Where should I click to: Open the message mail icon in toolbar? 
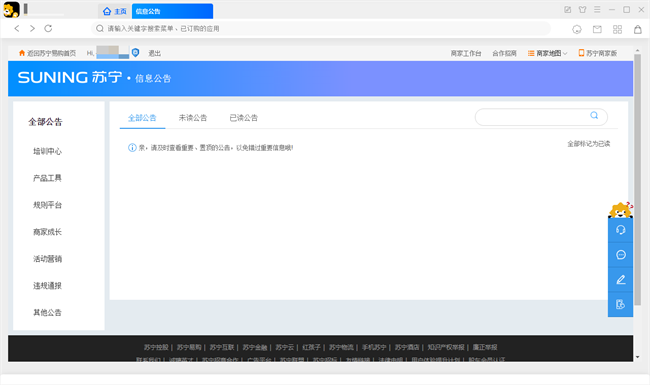tap(597, 29)
